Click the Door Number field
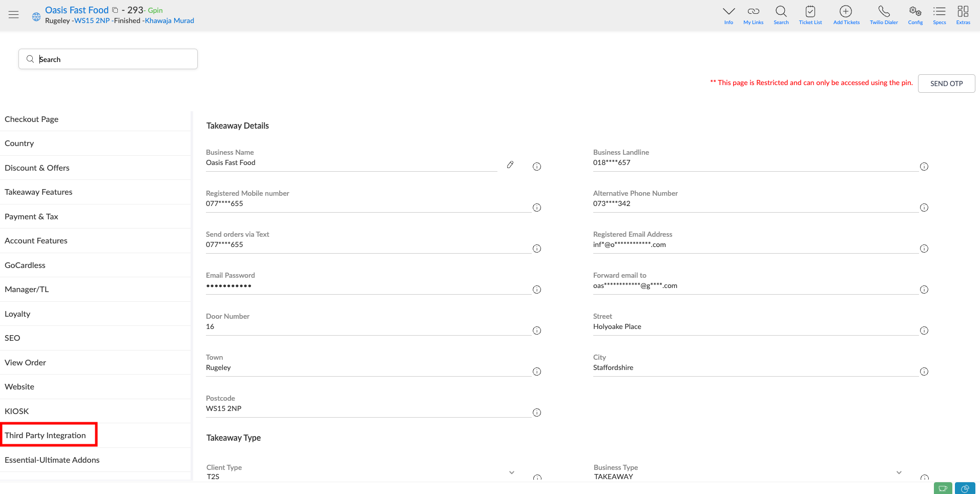 368,327
